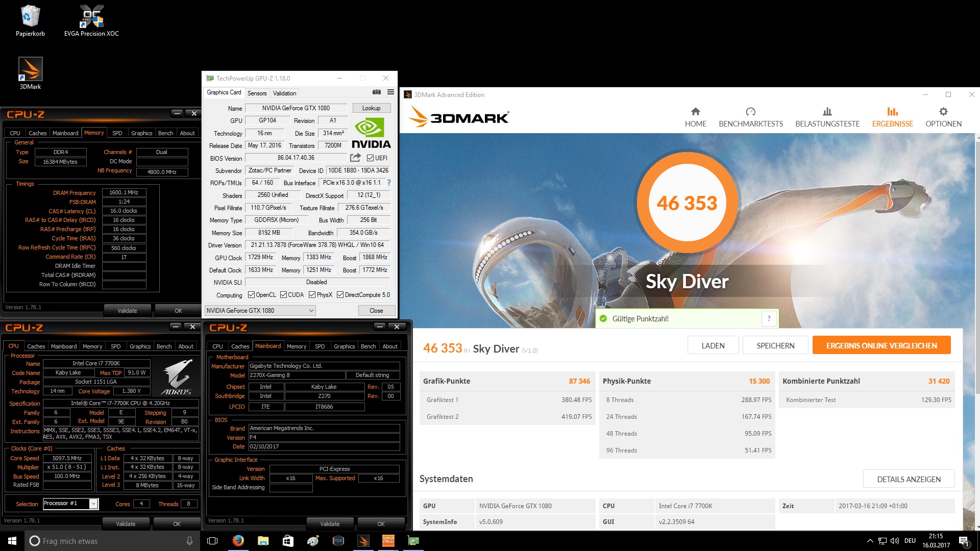Click the Bus Interface question mark icon
Screen dimensions: 980x551
click(389, 183)
